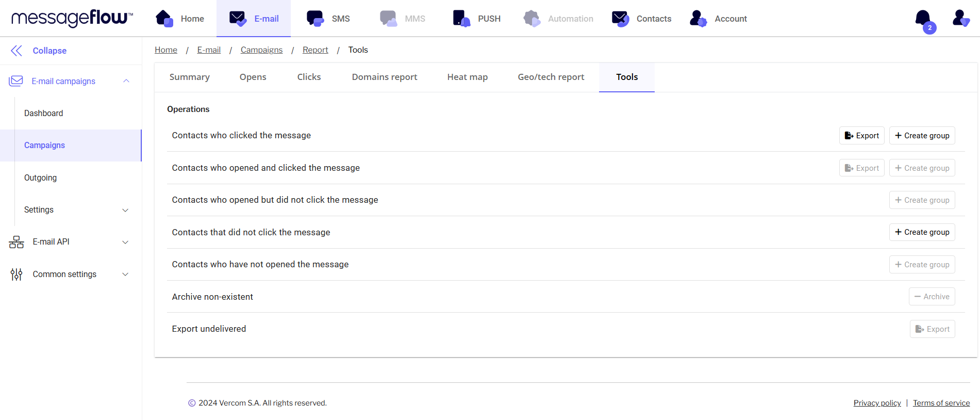Collapse the E-mail campaigns section

click(x=126, y=81)
